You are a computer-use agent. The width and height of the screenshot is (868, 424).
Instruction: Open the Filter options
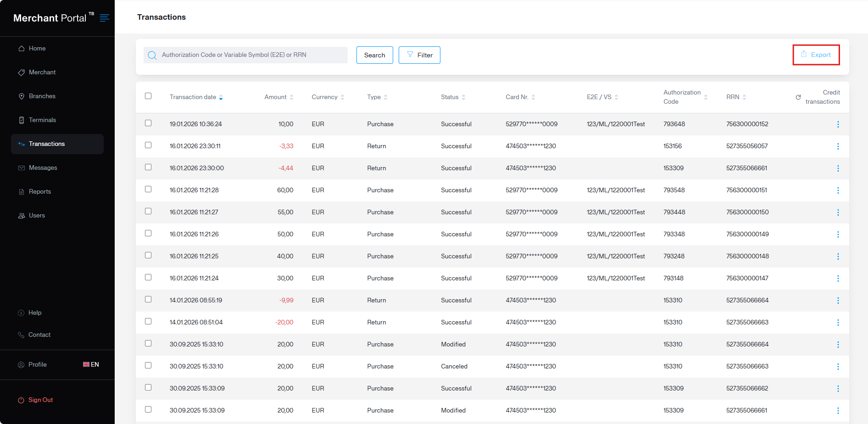coord(419,55)
